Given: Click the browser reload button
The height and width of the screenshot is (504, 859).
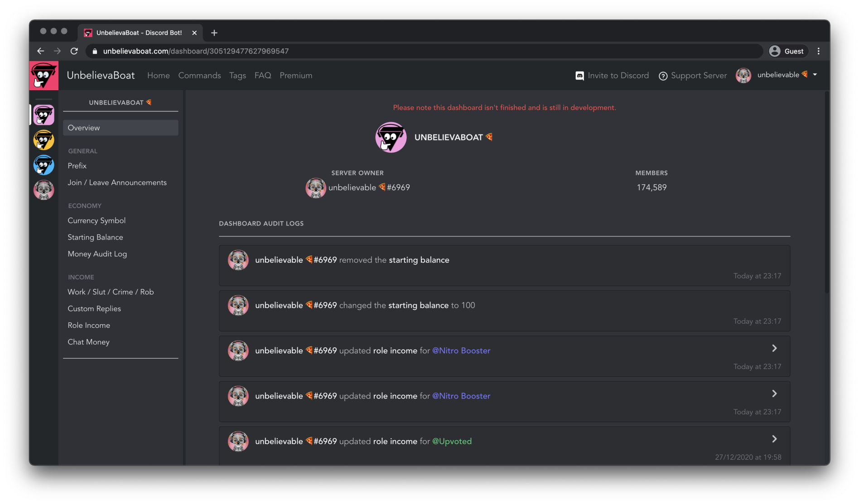Looking at the screenshot, I should pos(74,51).
